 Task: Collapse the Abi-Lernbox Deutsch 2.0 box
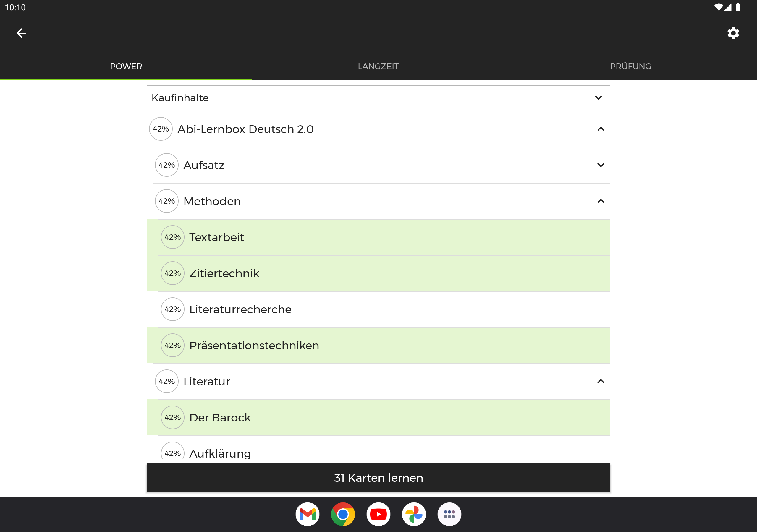pos(600,129)
